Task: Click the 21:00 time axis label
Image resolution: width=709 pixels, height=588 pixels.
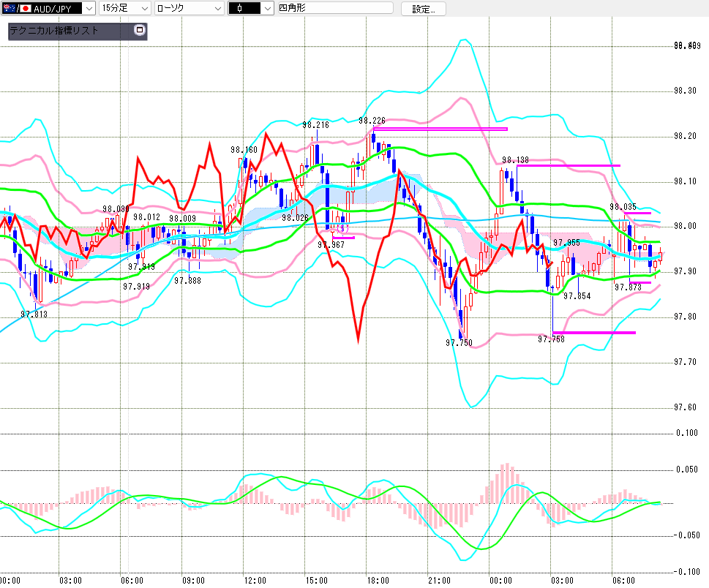Action: point(439,581)
